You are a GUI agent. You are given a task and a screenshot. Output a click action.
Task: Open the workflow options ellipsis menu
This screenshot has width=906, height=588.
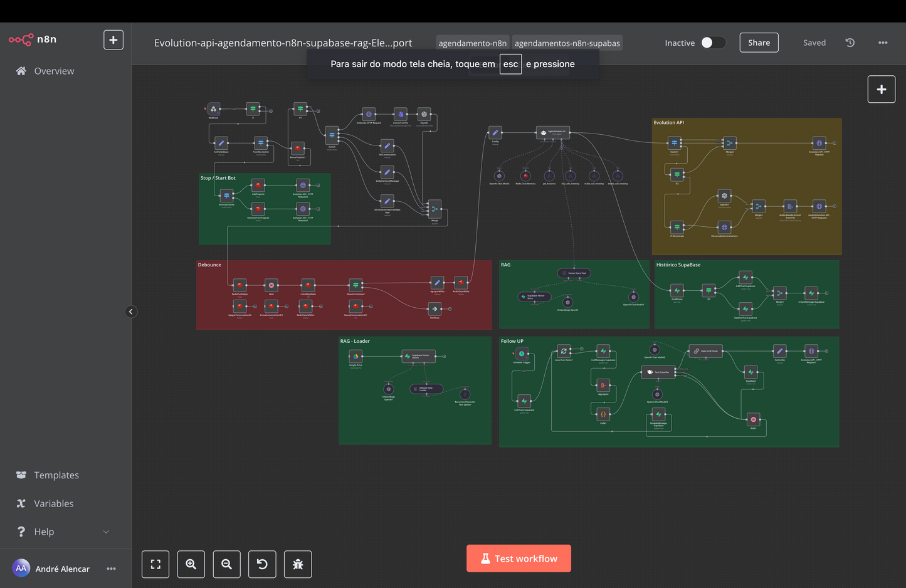[x=883, y=43]
